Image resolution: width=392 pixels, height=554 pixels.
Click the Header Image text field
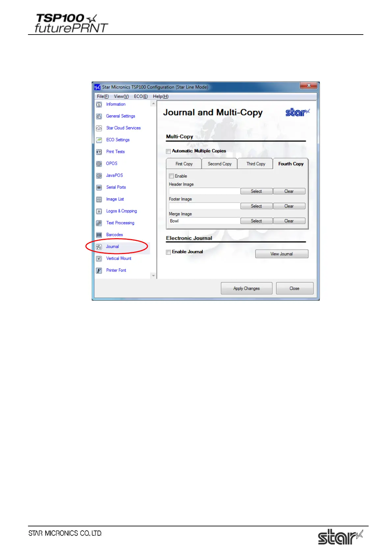click(204, 191)
